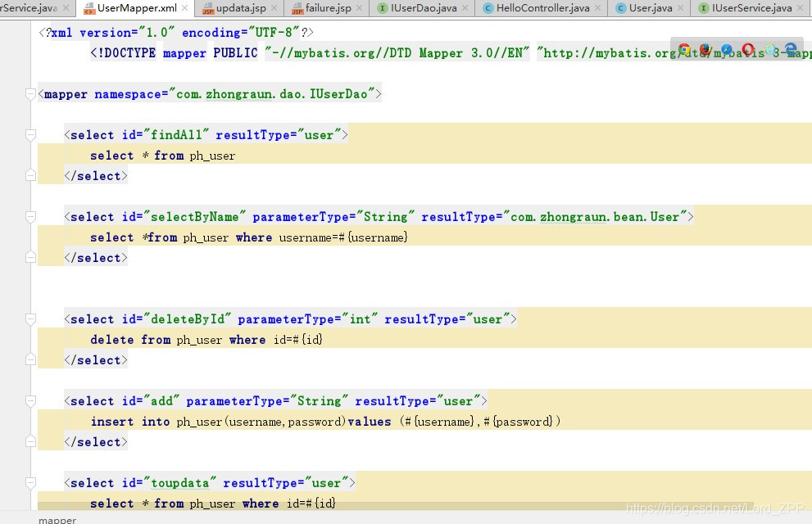The width and height of the screenshot is (812, 524).
Task: Click the id="findAll" attribute
Action: pyautogui.click(x=166, y=135)
